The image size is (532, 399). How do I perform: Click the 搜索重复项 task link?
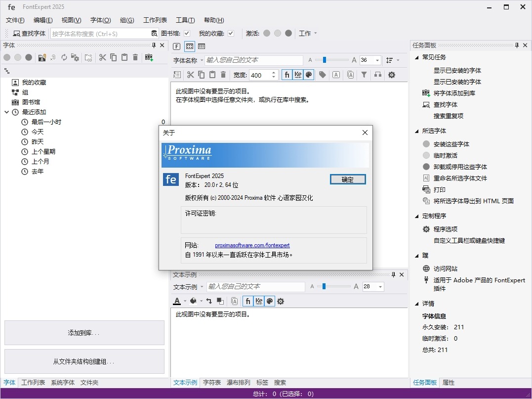click(x=448, y=116)
